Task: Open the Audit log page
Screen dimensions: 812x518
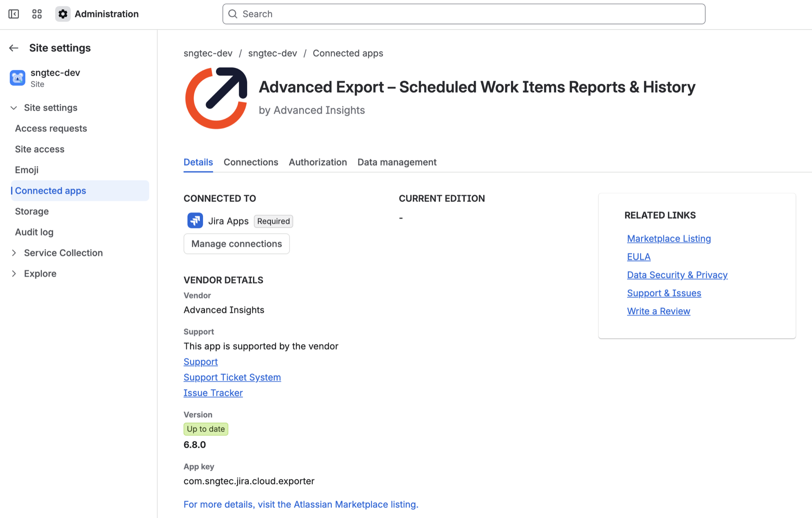Action: pos(34,232)
